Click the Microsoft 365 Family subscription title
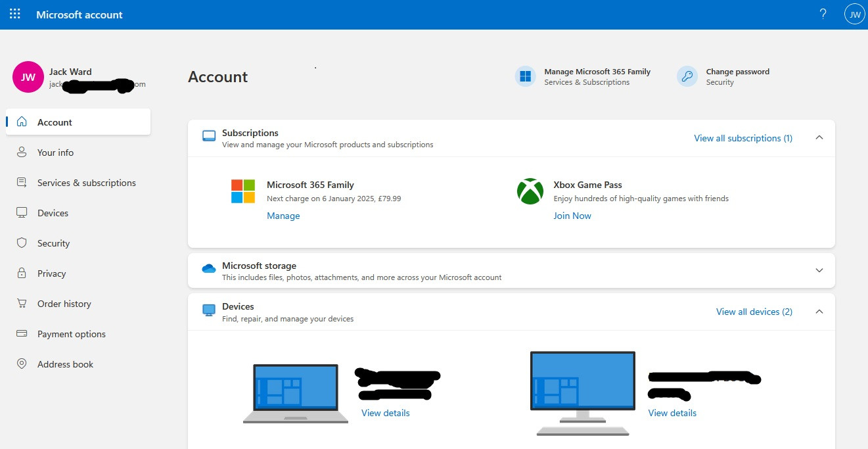The image size is (868, 449). coord(310,185)
